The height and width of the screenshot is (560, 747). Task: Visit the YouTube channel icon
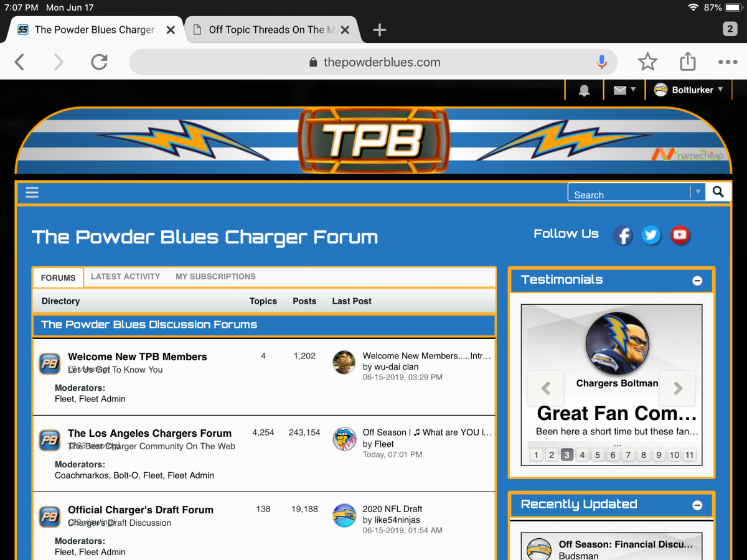[x=680, y=235]
